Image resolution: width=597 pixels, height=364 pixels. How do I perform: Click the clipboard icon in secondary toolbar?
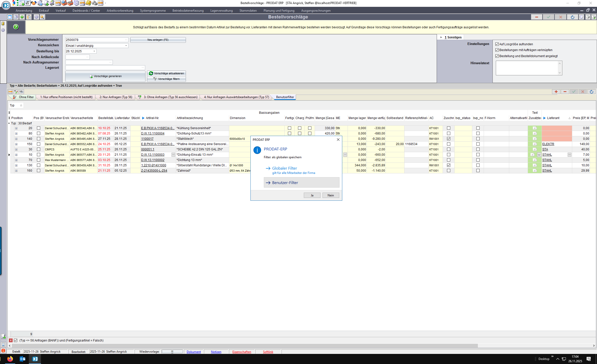[x=29, y=17]
